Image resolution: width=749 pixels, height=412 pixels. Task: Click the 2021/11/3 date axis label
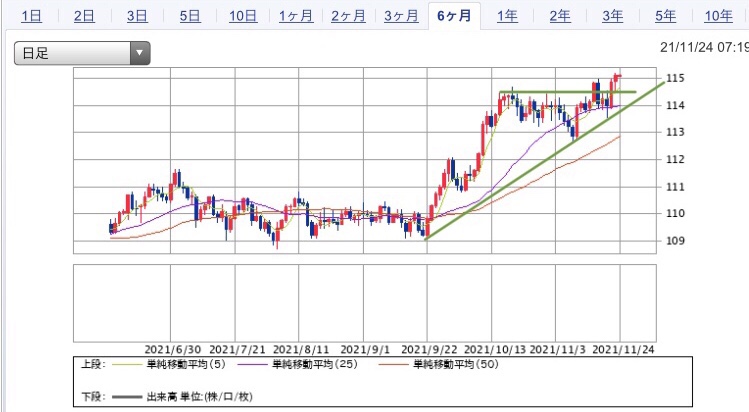click(557, 349)
